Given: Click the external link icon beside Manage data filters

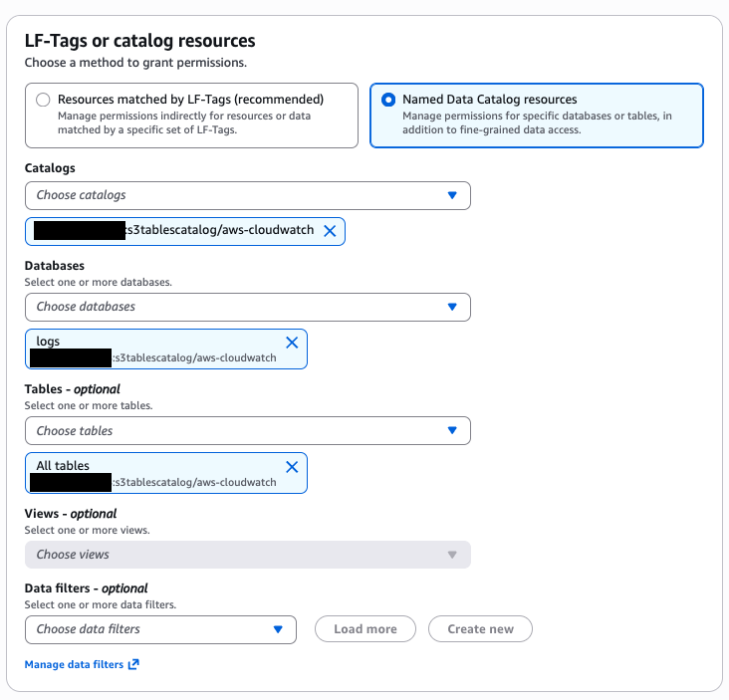Looking at the screenshot, I should [133, 664].
